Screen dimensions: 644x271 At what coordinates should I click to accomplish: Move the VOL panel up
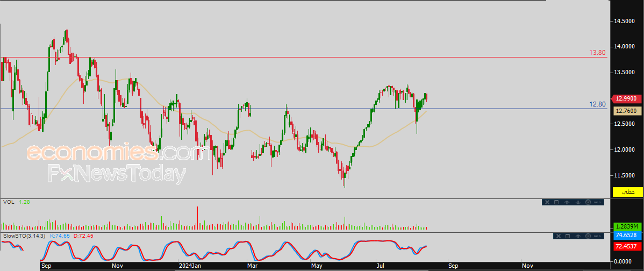[x=567, y=202]
